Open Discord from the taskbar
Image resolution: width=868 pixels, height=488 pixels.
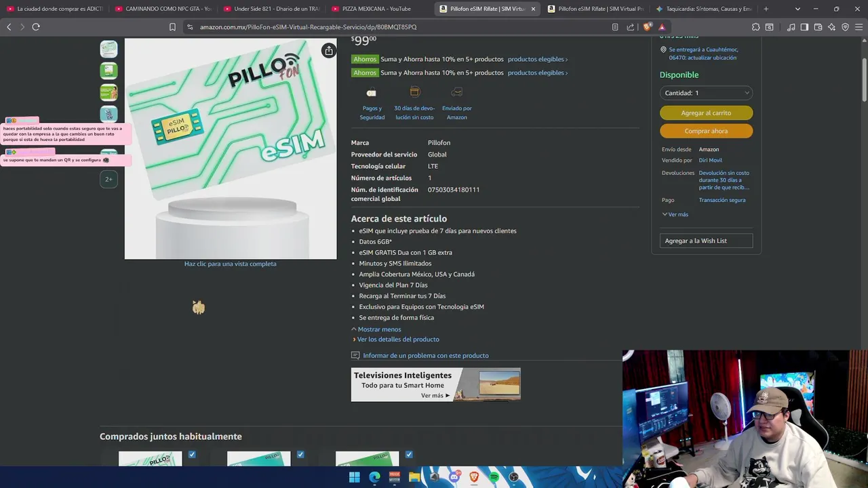click(x=454, y=477)
